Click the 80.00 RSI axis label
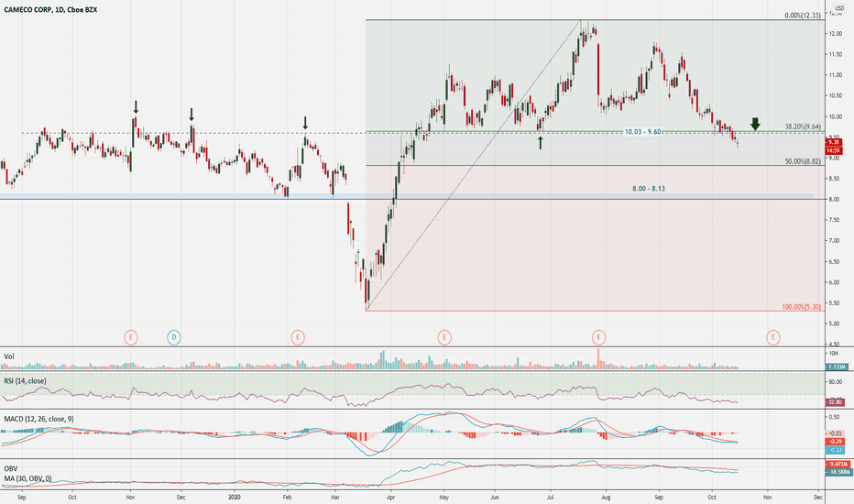 coord(836,382)
